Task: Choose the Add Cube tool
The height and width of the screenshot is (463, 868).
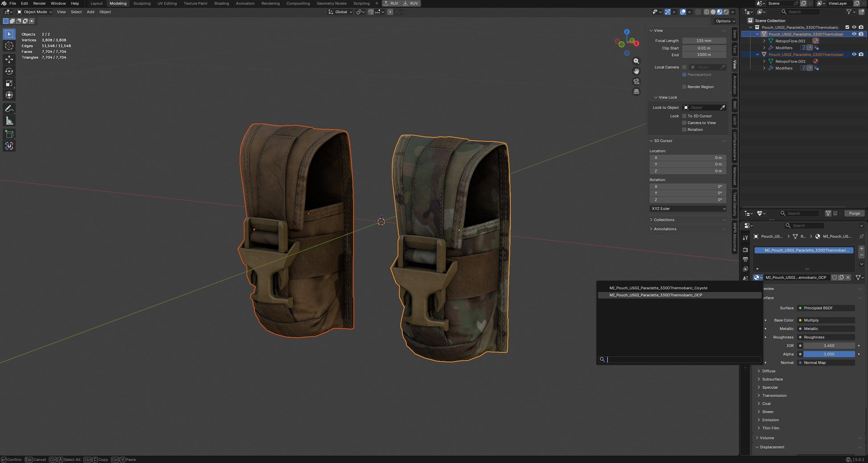Action: (x=9, y=134)
